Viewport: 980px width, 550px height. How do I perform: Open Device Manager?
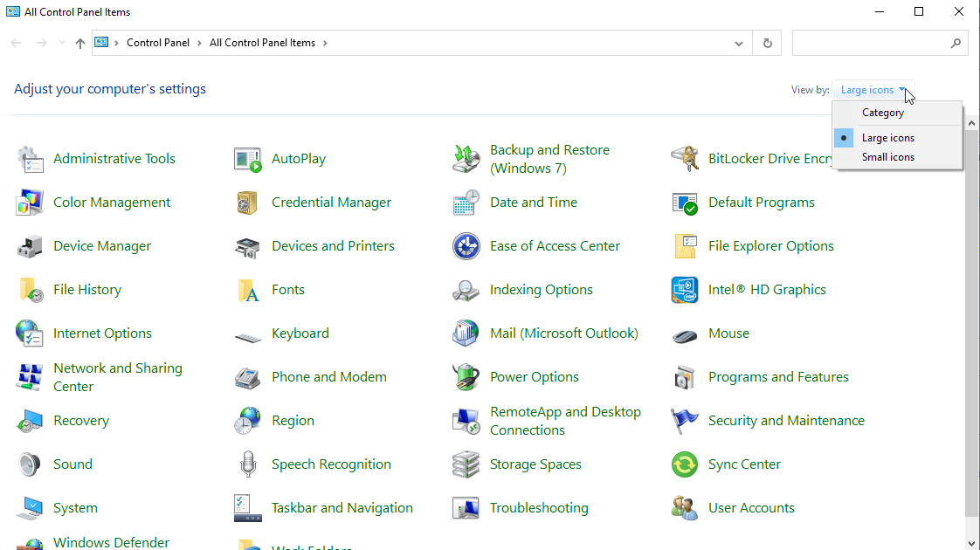[x=104, y=245]
